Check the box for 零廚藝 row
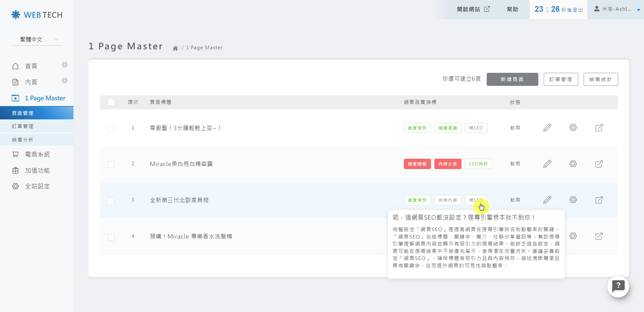644x312 pixels. pyautogui.click(x=111, y=129)
